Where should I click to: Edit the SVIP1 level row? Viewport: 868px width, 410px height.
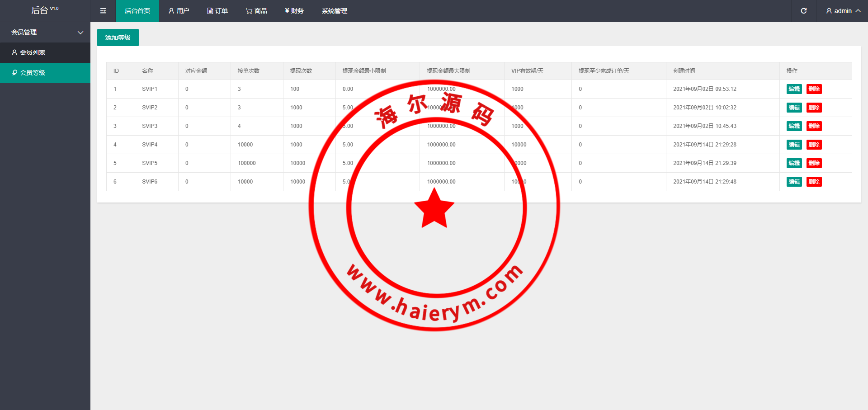click(x=794, y=89)
